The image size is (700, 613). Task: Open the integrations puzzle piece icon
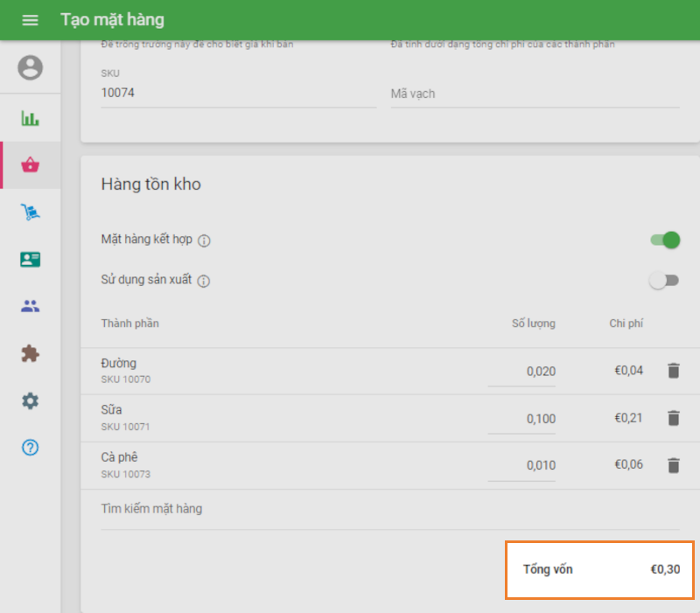pos(30,354)
